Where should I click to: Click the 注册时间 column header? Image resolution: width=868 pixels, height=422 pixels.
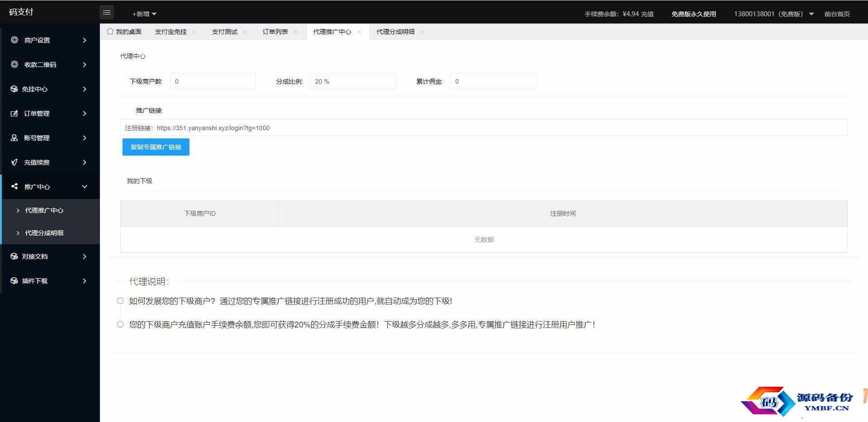(x=563, y=213)
